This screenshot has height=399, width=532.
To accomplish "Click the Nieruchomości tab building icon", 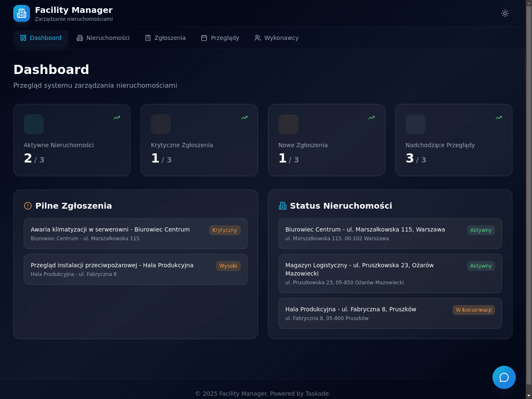I will (x=80, y=38).
